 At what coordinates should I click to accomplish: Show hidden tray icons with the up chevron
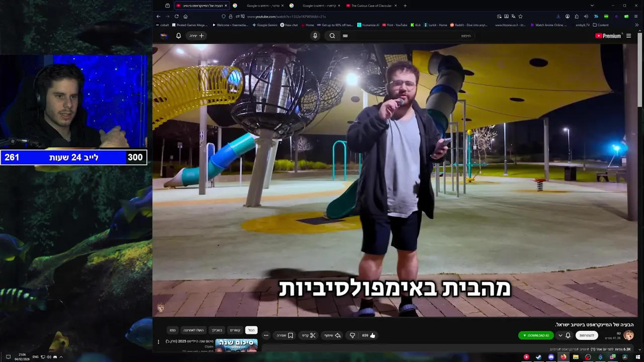pos(61,357)
